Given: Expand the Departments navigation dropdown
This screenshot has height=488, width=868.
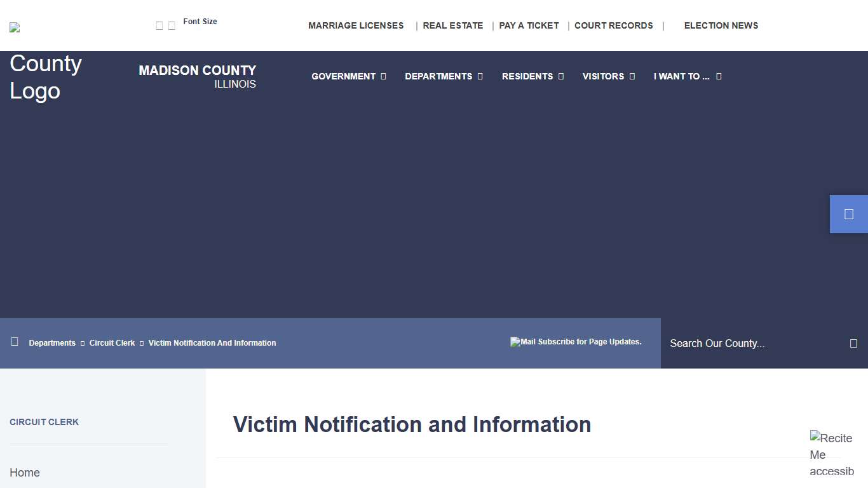Looking at the screenshot, I should click(444, 76).
